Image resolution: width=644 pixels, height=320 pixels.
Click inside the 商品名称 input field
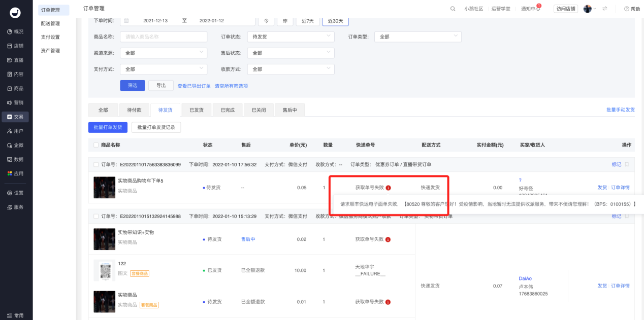(164, 37)
